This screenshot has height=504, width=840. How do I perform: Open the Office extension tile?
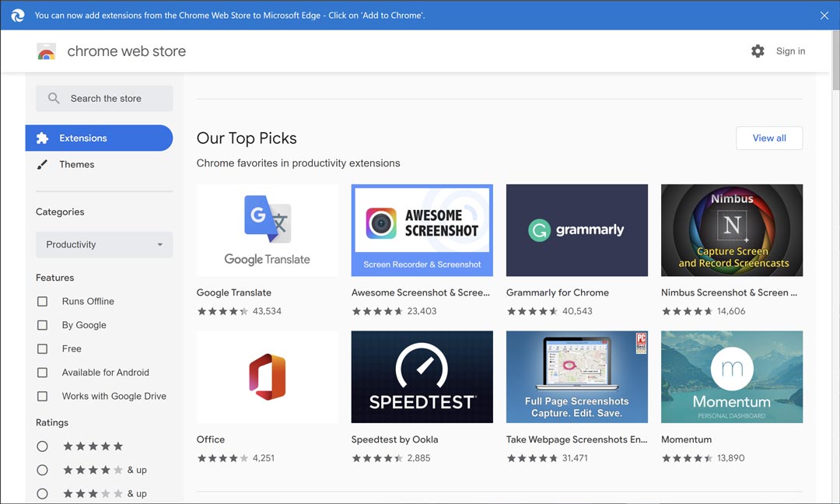click(x=267, y=376)
